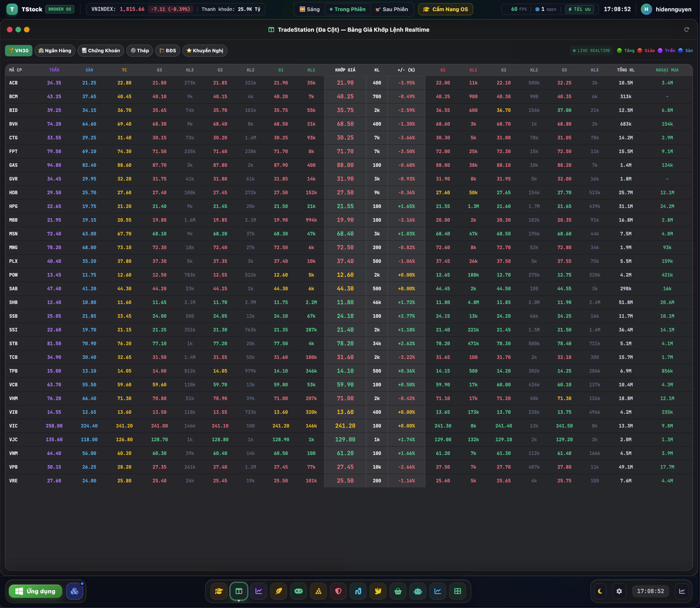Click the SHB matched price 11.80
The image size is (700, 608).
345,302
